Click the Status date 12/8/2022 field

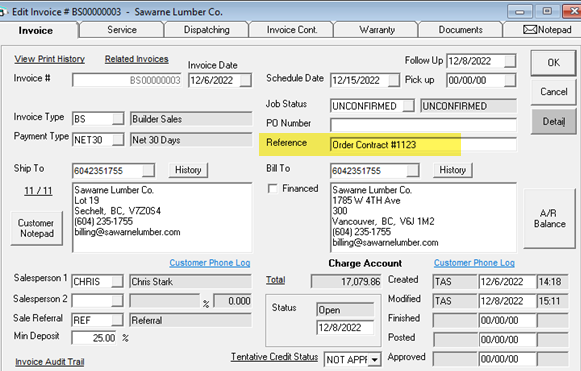click(x=345, y=328)
